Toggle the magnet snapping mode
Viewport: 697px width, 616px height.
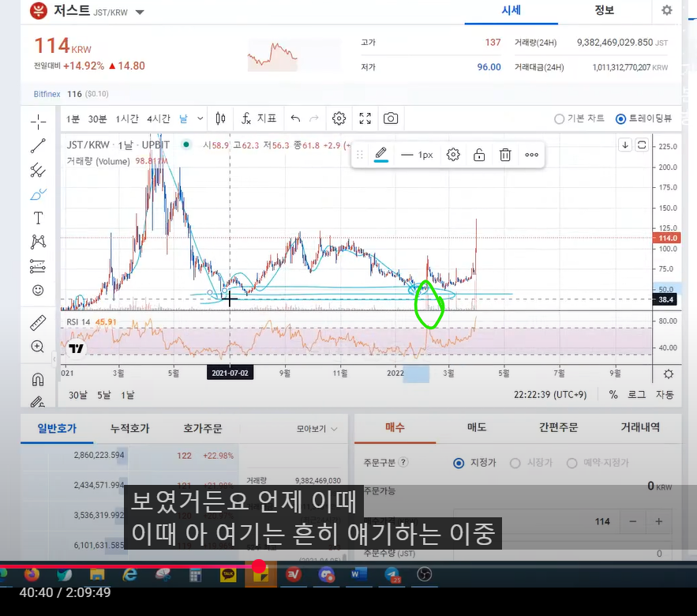[x=38, y=379]
